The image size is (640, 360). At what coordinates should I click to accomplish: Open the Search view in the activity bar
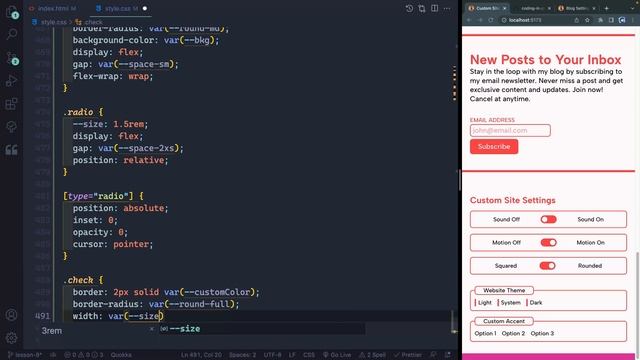tap(11, 34)
